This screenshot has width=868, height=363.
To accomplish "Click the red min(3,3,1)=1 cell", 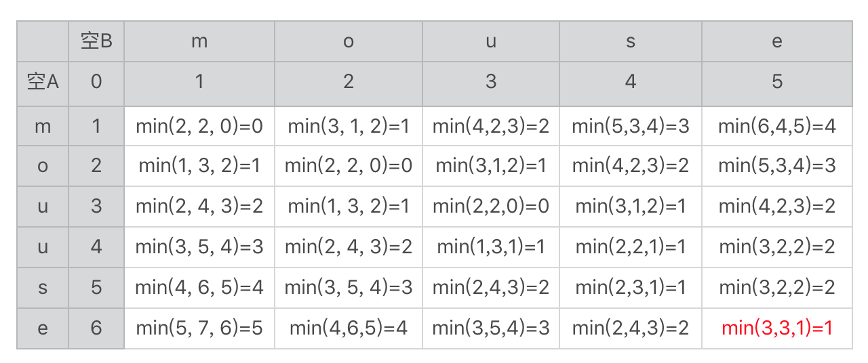I will [776, 328].
